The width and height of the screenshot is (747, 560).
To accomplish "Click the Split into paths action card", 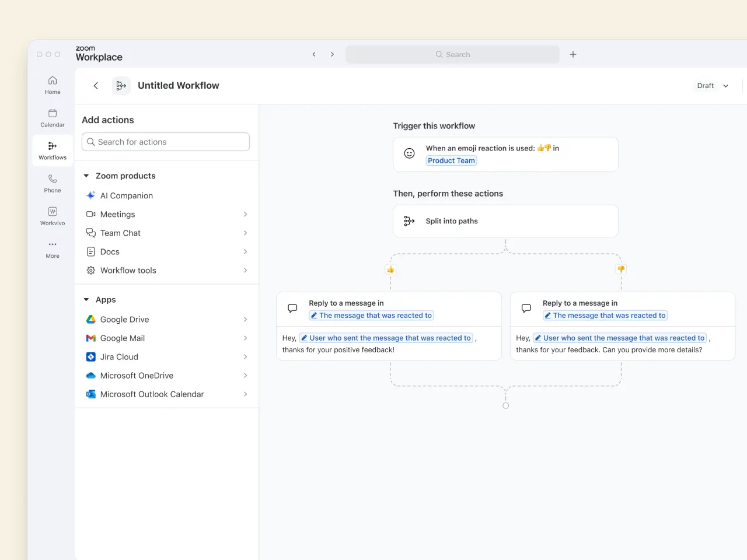I will pyautogui.click(x=505, y=221).
